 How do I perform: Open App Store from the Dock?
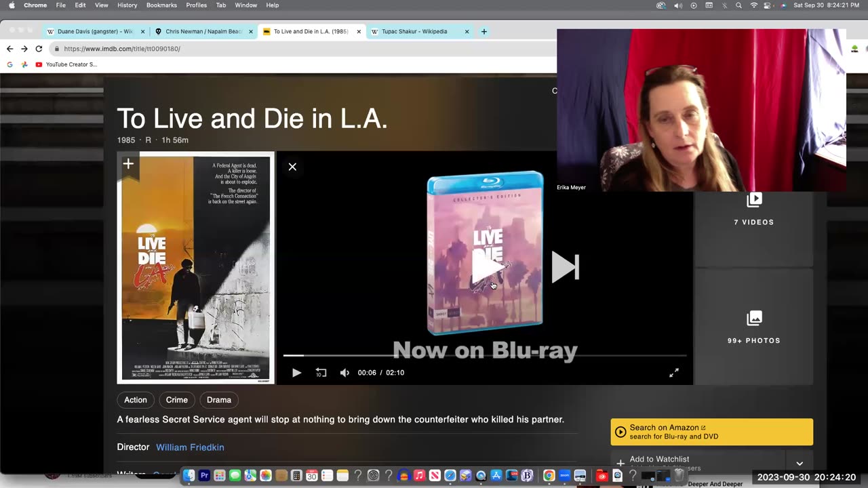point(496,476)
